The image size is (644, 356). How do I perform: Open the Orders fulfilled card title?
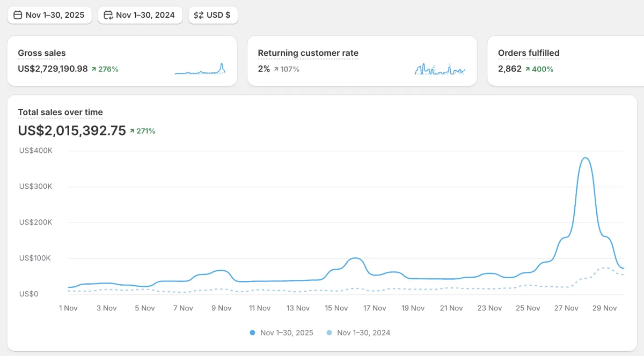(x=529, y=53)
